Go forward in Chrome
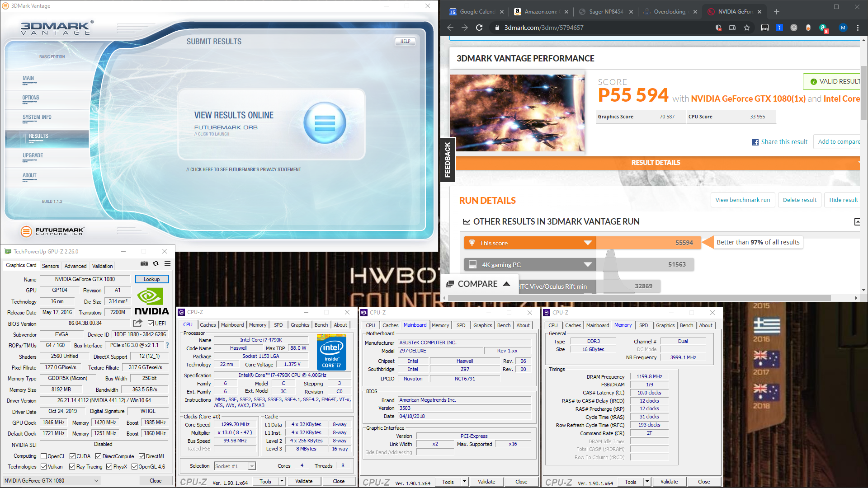The height and width of the screenshot is (488, 868). pos(465,28)
